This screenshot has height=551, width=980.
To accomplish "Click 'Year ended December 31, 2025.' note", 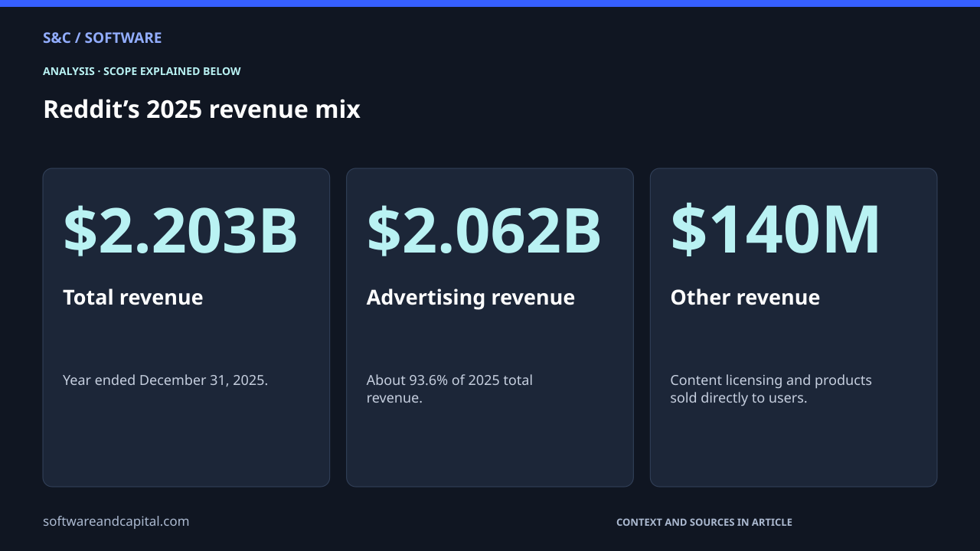I will tap(165, 380).
